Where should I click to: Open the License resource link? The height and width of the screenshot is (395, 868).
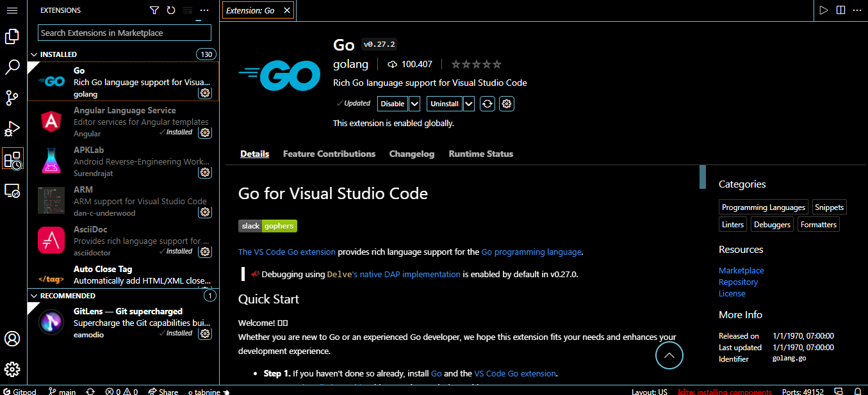pos(732,293)
